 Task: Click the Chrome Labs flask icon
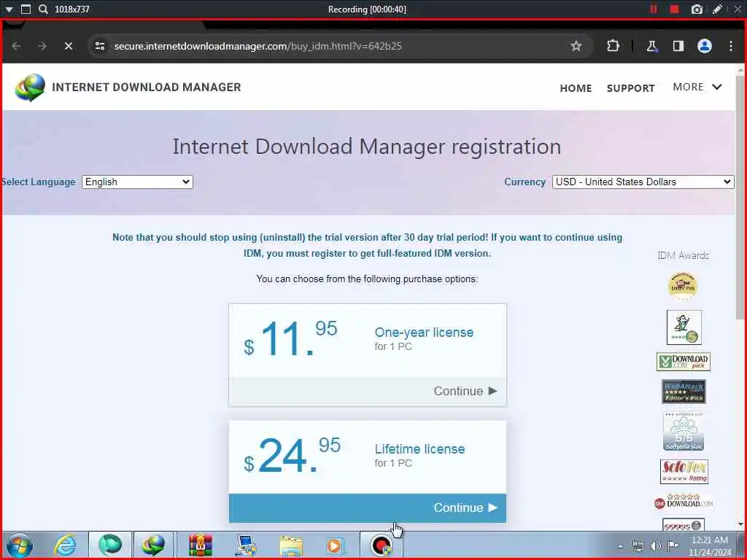pyautogui.click(x=651, y=46)
